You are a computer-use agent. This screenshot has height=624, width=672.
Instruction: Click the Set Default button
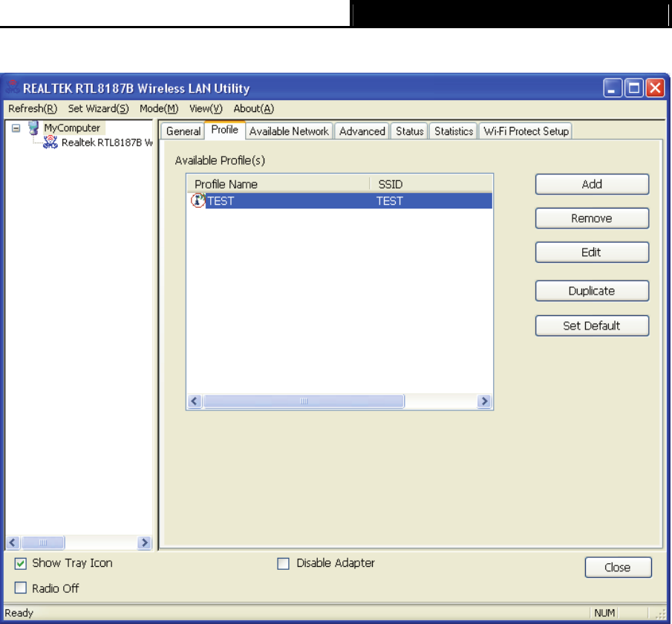coord(592,326)
